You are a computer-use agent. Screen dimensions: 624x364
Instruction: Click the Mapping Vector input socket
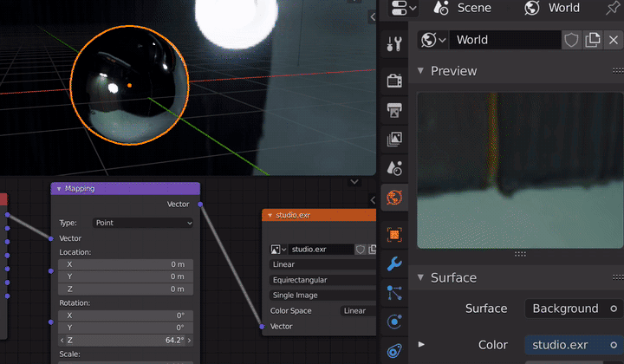[x=51, y=238]
